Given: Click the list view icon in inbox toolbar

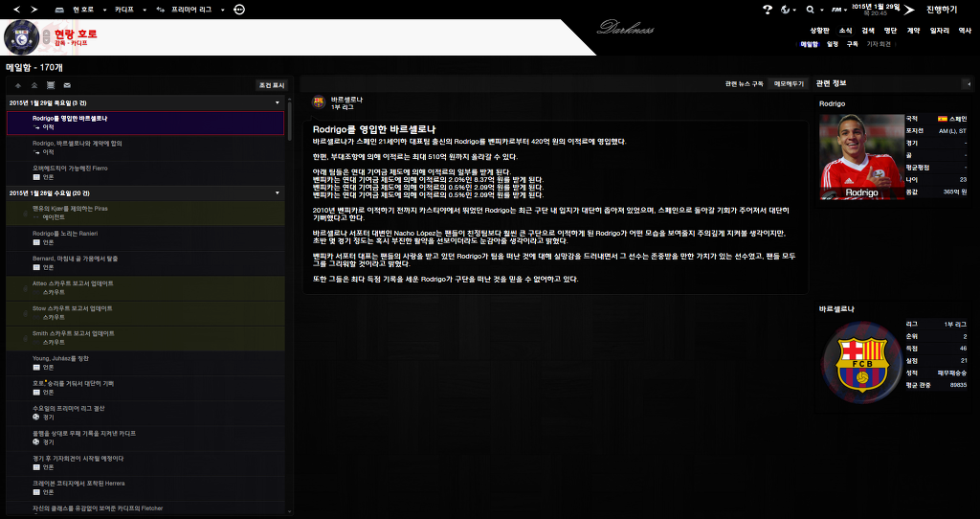Looking at the screenshot, I should 51,85.
